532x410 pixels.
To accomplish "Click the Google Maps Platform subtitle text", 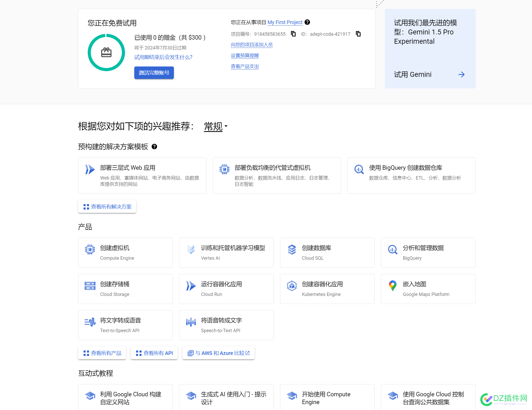I will click(x=426, y=294).
